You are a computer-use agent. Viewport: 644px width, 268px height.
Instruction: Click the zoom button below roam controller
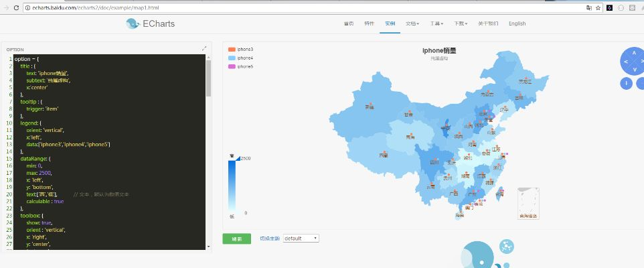(626, 83)
